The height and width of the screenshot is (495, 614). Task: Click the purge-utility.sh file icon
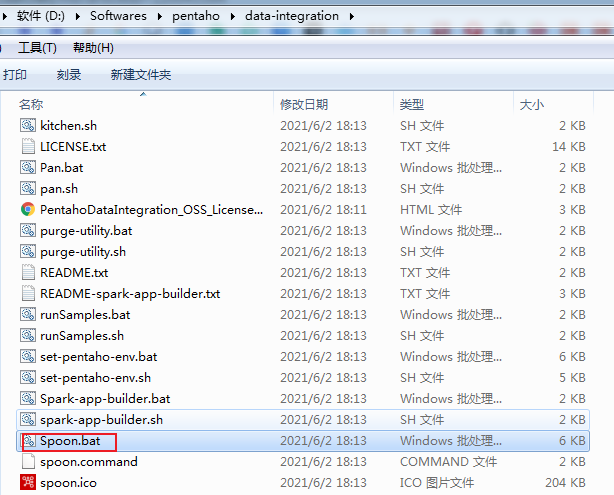[28, 251]
